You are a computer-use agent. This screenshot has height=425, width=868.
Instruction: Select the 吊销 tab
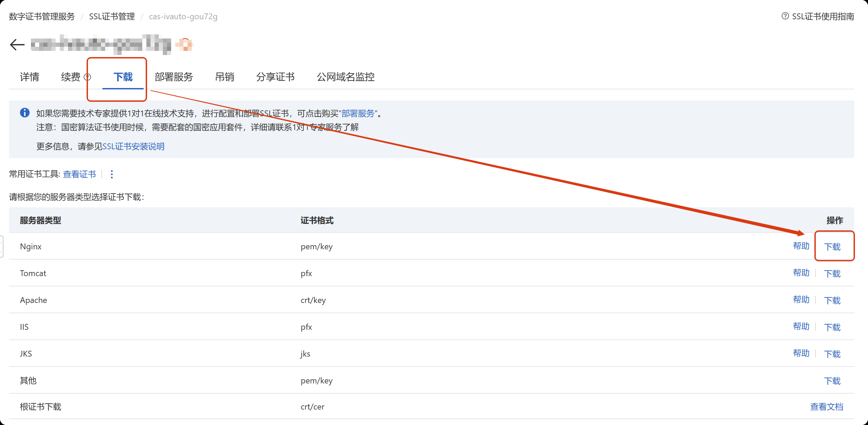224,77
